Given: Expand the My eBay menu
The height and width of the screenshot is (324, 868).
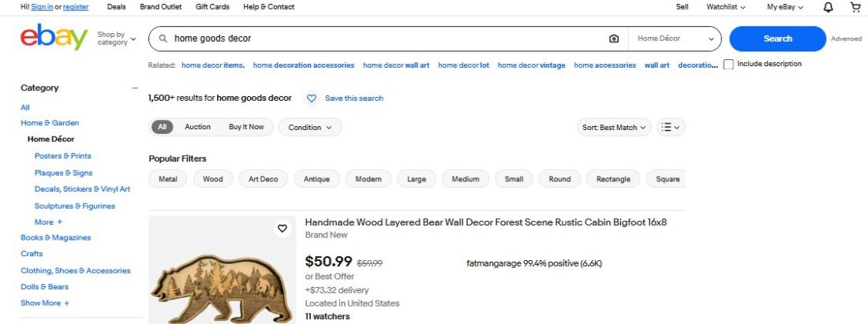Looking at the screenshot, I should click(x=785, y=7).
